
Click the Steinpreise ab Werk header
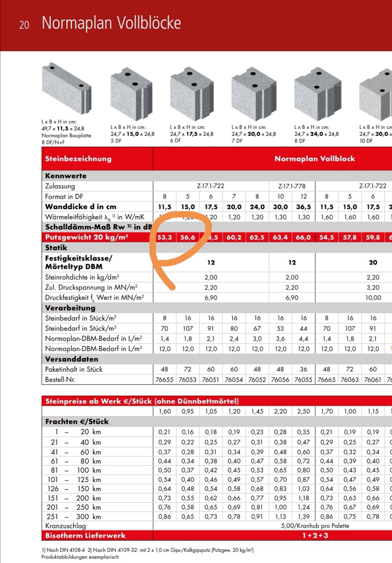(142, 401)
